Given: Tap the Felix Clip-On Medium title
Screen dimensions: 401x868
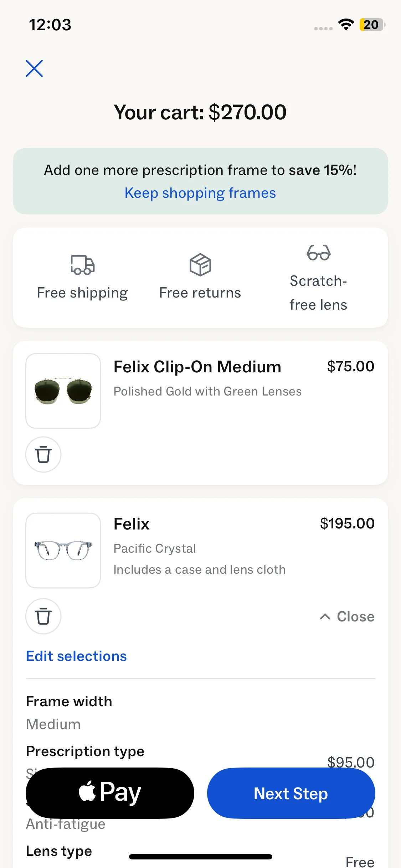Looking at the screenshot, I should click(197, 367).
